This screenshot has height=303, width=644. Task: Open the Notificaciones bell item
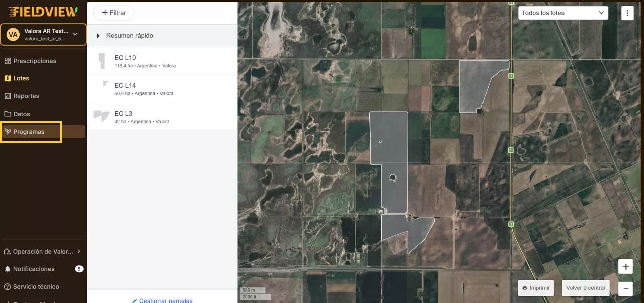click(33, 269)
